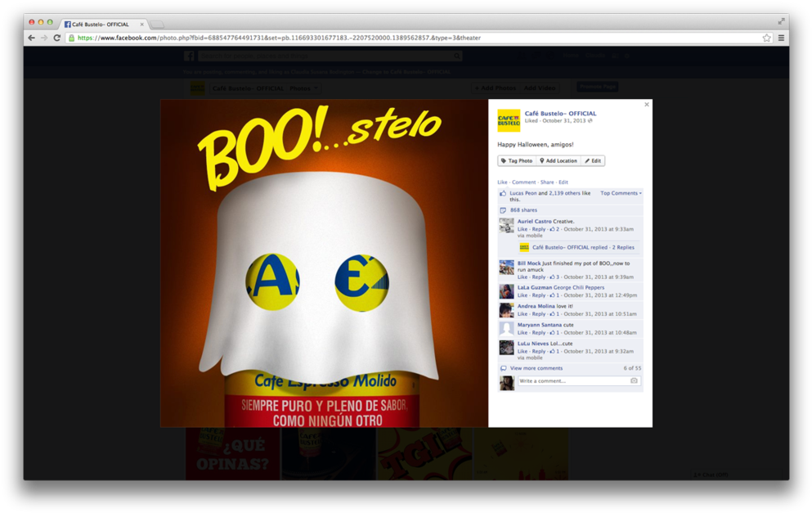Click the Share link under the photo
This screenshot has width=812, height=513.
coord(547,182)
